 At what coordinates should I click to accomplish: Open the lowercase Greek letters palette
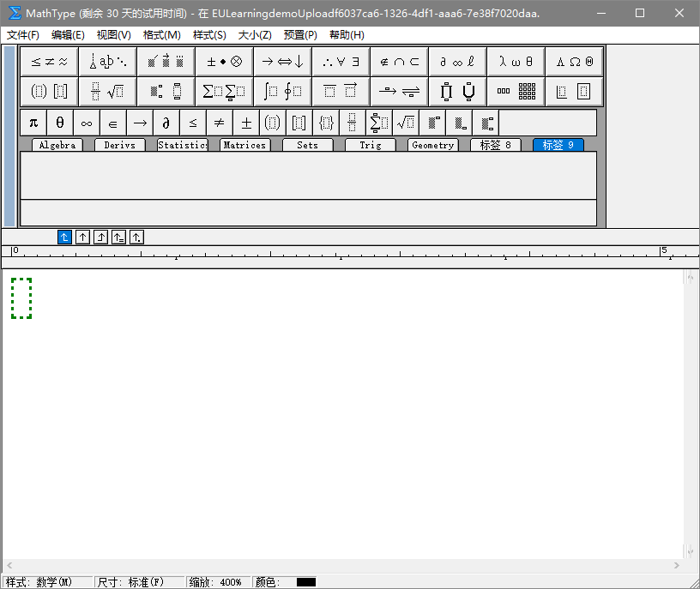click(516, 62)
